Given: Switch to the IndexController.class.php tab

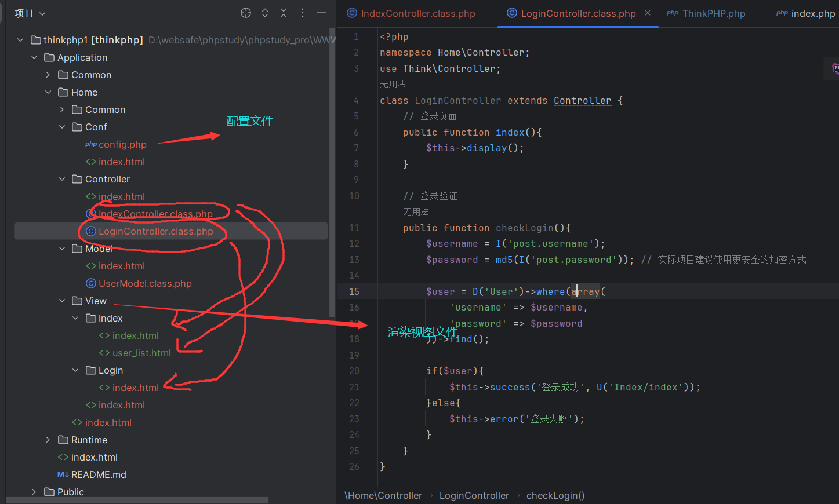Looking at the screenshot, I should (x=417, y=13).
